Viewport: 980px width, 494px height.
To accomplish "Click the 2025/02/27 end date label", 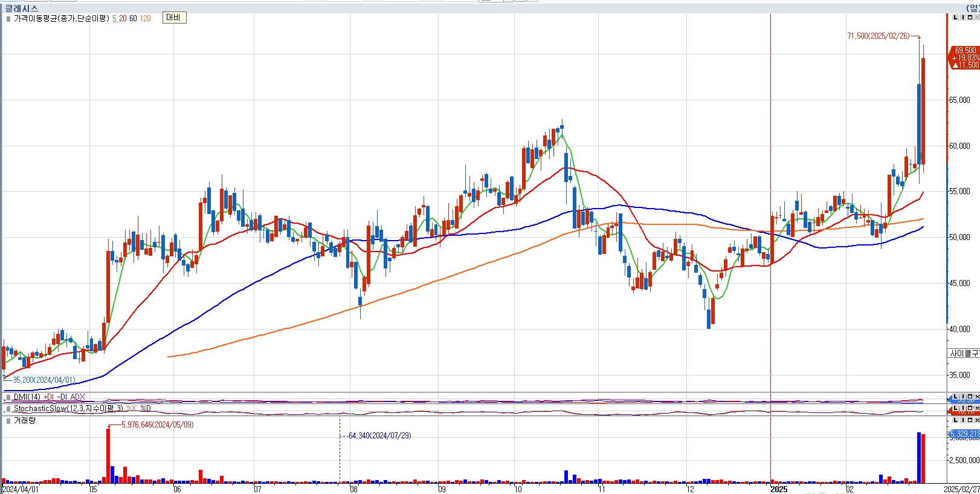I will pos(962,489).
